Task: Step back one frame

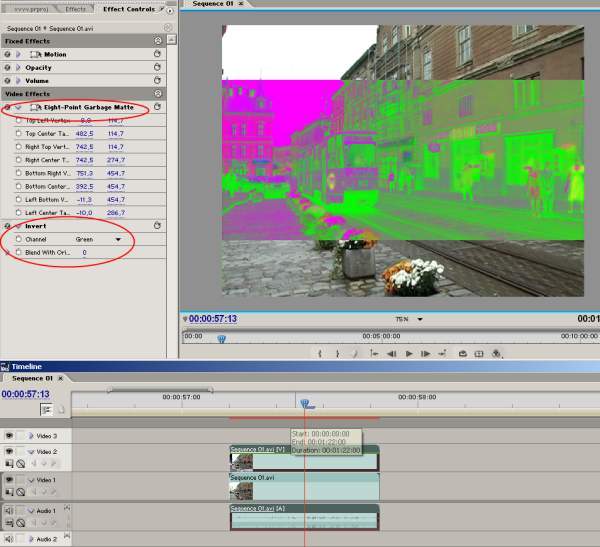Action: point(391,354)
